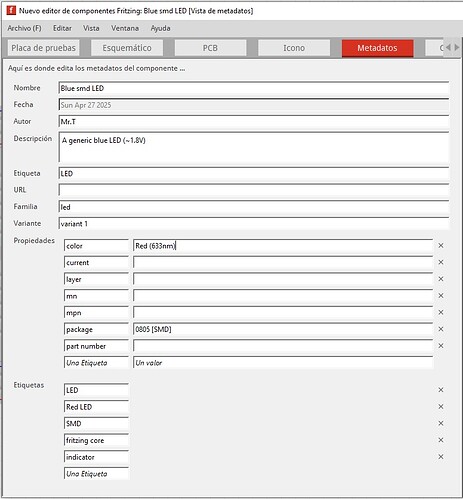
Task: Click the Descripción text area
Action: click(x=254, y=147)
